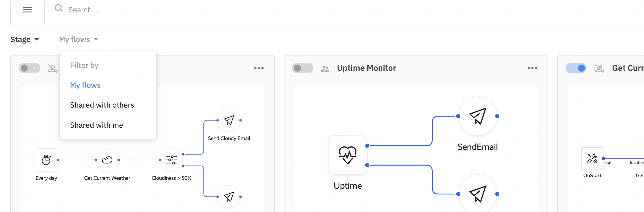Viewport: 644px width, 212px height.
Task: Collapse the My flows filter dropdown
Action: tap(79, 39)
